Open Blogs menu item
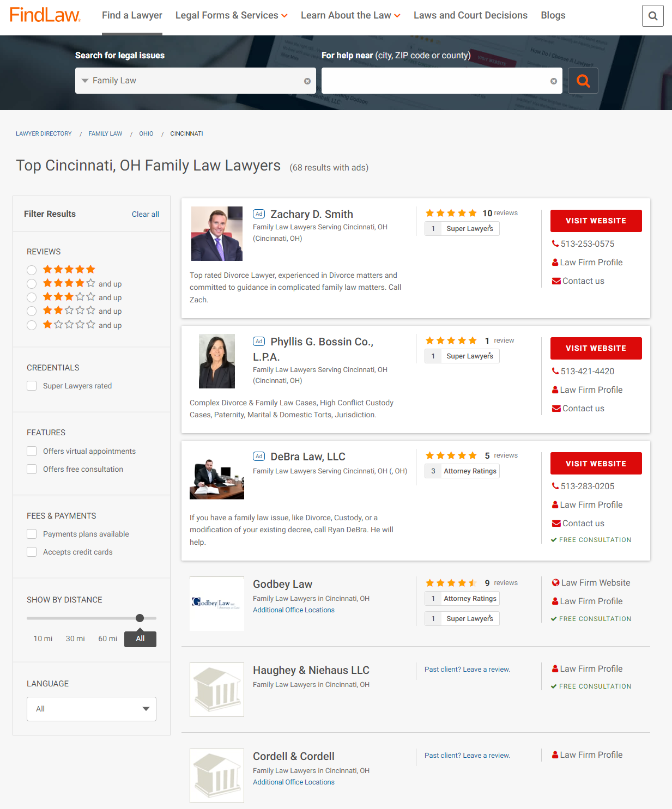The image size is (672, 809). (x=553, y=15)
